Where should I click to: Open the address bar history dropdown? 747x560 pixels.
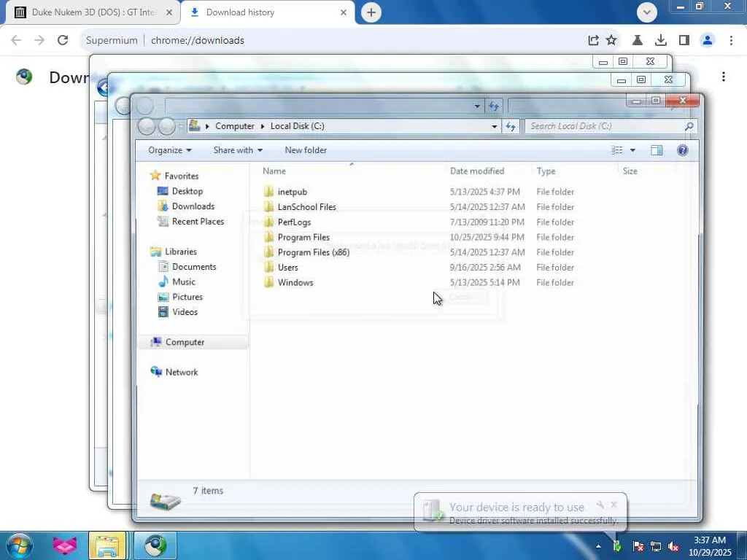coord(495,126)
